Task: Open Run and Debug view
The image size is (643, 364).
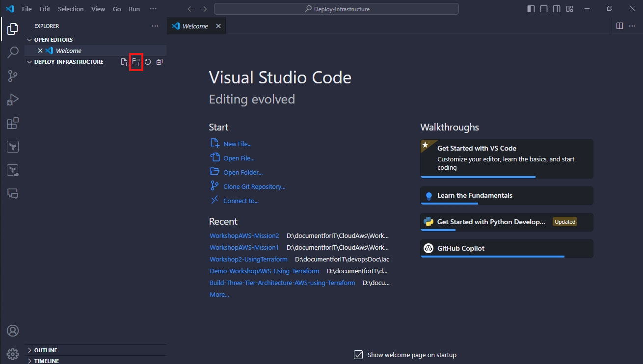Action: coord(13,100)
